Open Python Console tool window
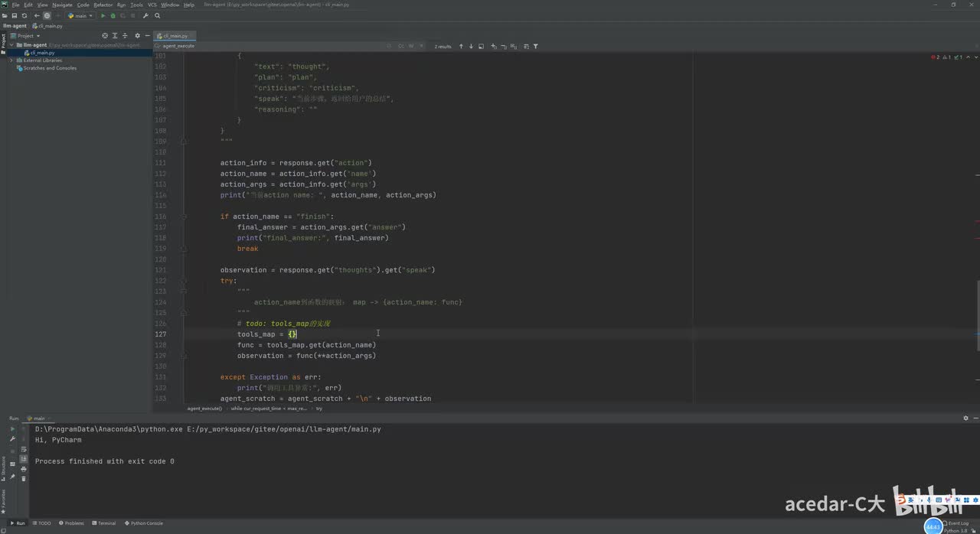This screenshot has width=980, height=534. 143,523
